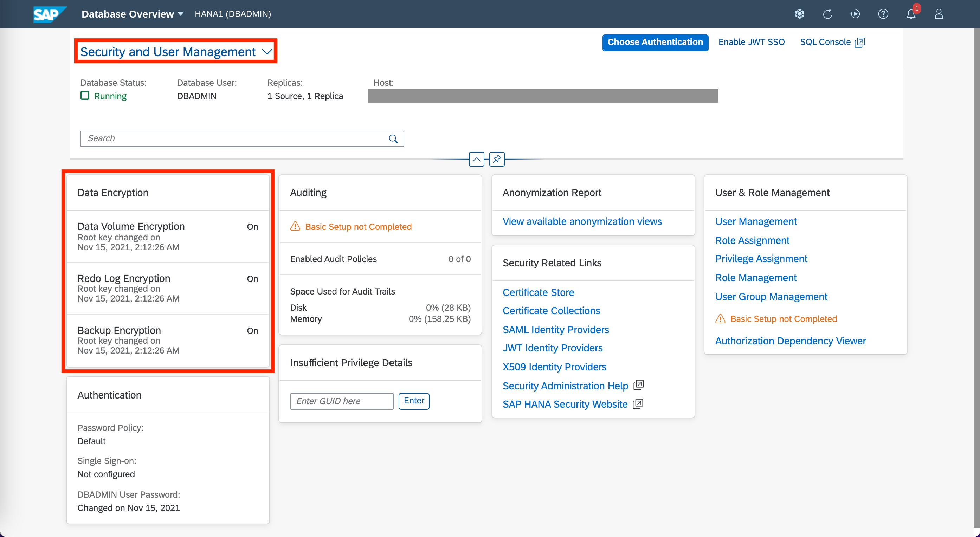Screen dimensions: 980x537
Task: Open the Database Overview dropdown menu
Action: [x=133, y=14]
